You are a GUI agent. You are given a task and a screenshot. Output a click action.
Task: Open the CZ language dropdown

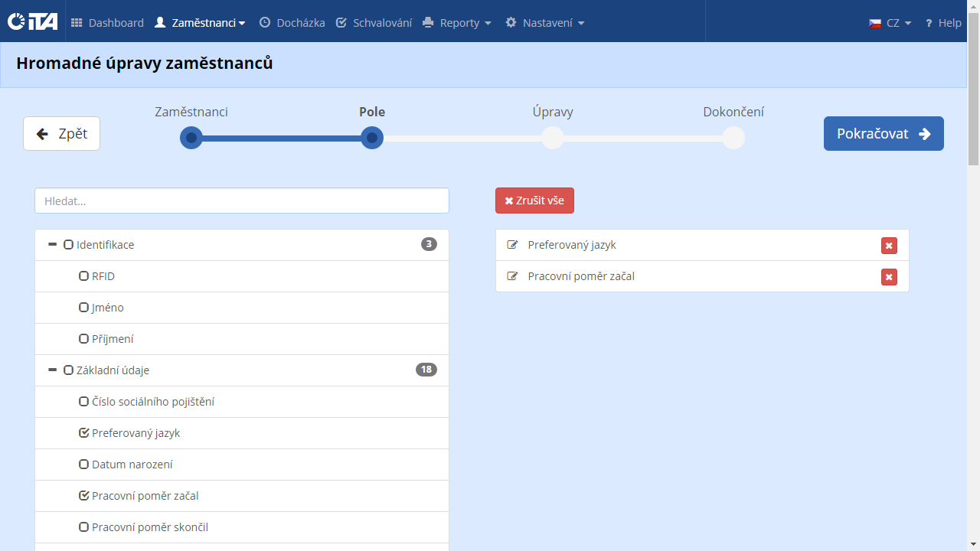click(x=890, y=23)
